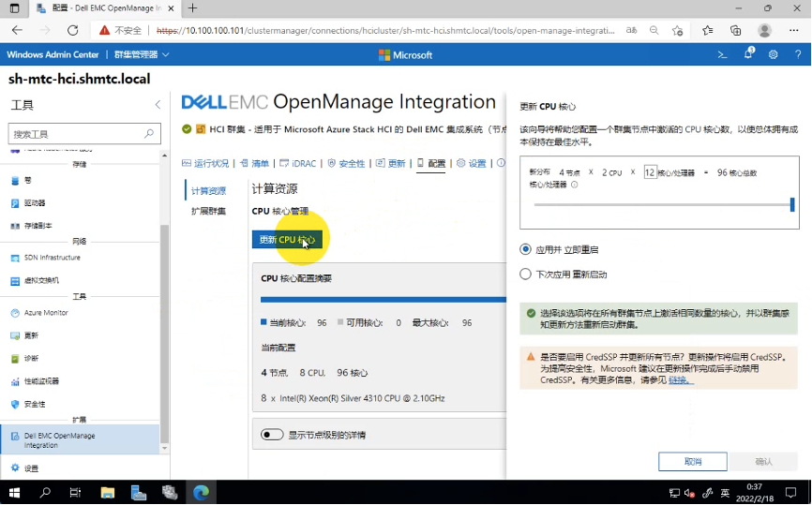Click the 取消 button
The image size is (812, 505).
[x=693, y=462]
